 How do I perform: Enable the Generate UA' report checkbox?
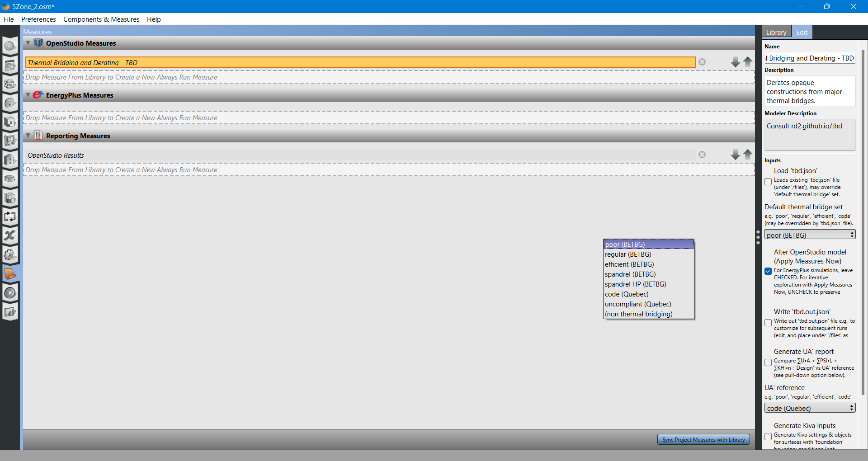pyautogui.click(x=768, y=362)
